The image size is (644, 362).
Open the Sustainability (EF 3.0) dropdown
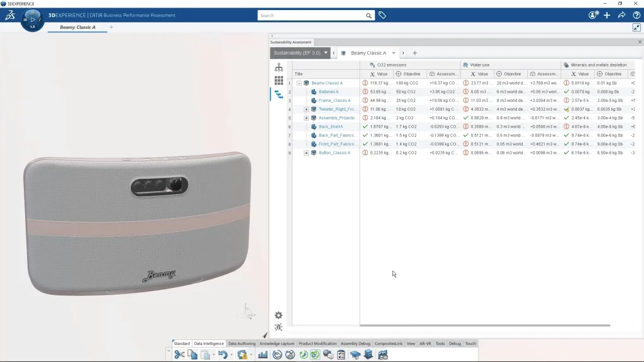point(300,53)
